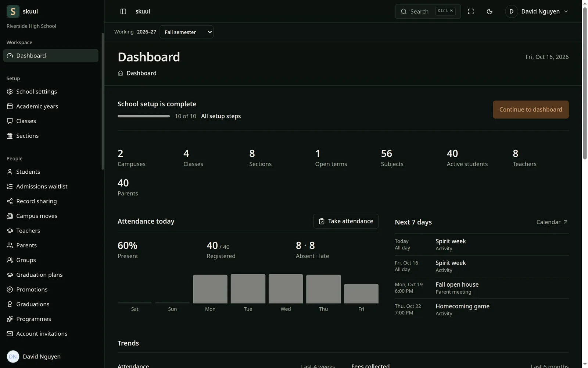Open the Calendar link
588x368 pixels.
pos(552,222)
